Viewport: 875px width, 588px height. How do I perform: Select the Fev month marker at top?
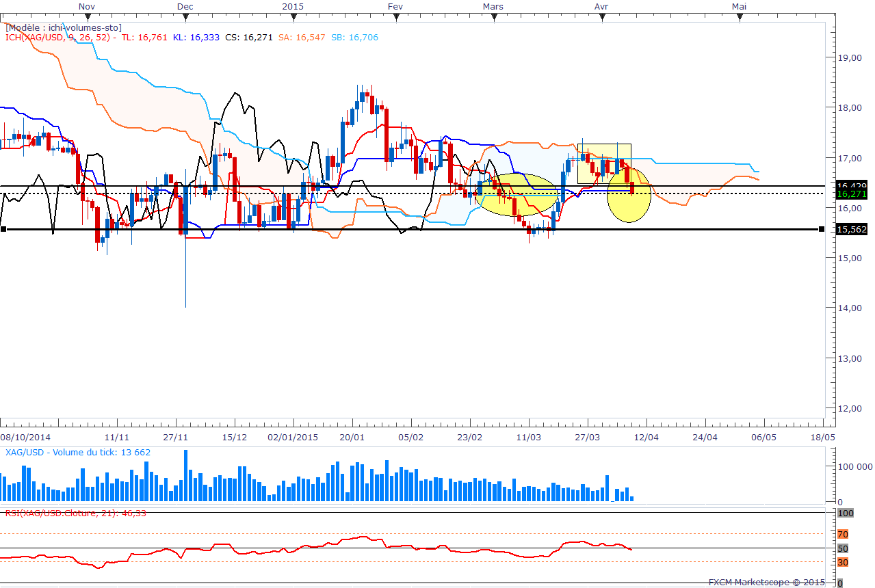395,17
